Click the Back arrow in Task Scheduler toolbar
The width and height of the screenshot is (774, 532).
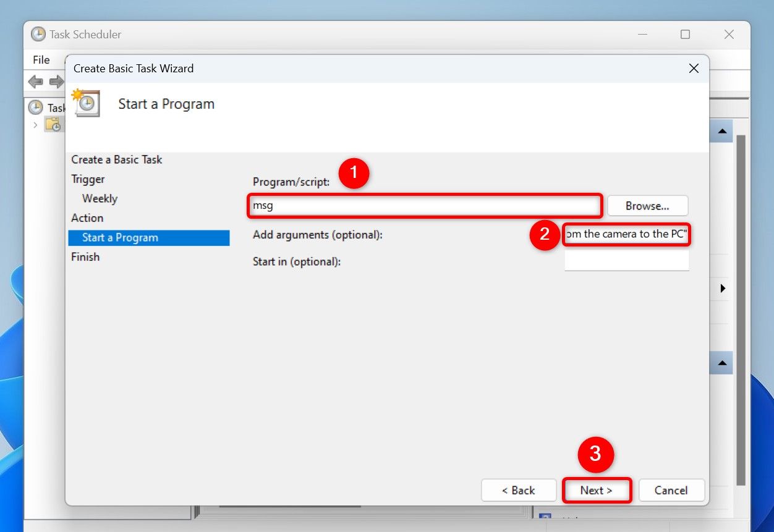[x=36, y=82]
